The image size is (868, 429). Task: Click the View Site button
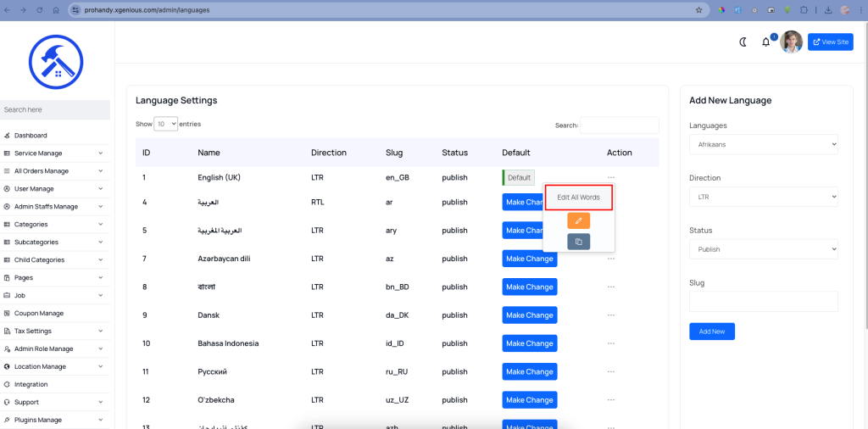(831, 42)
